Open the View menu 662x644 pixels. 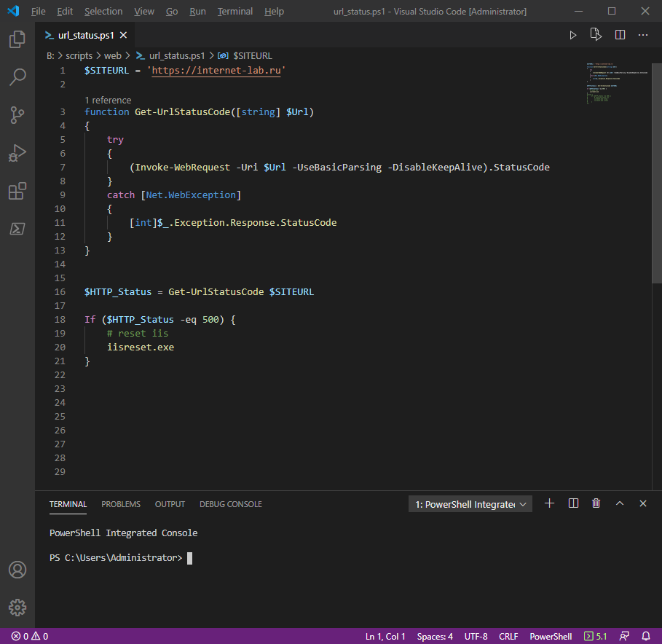point(144,12)
